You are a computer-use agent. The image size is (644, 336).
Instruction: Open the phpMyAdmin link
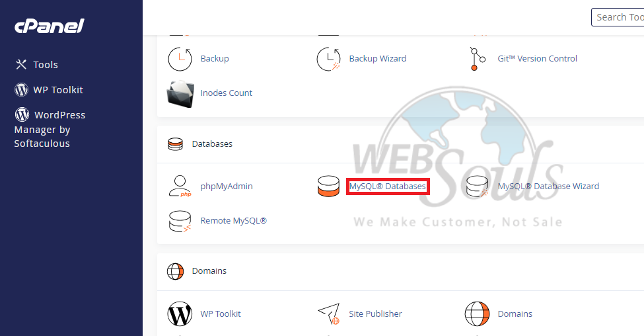227,187
